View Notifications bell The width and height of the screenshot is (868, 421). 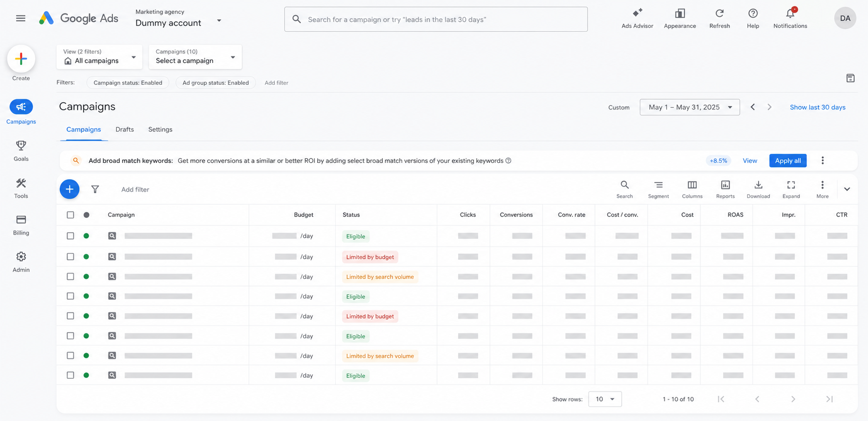pyautogui.click(x=790, y=18)
